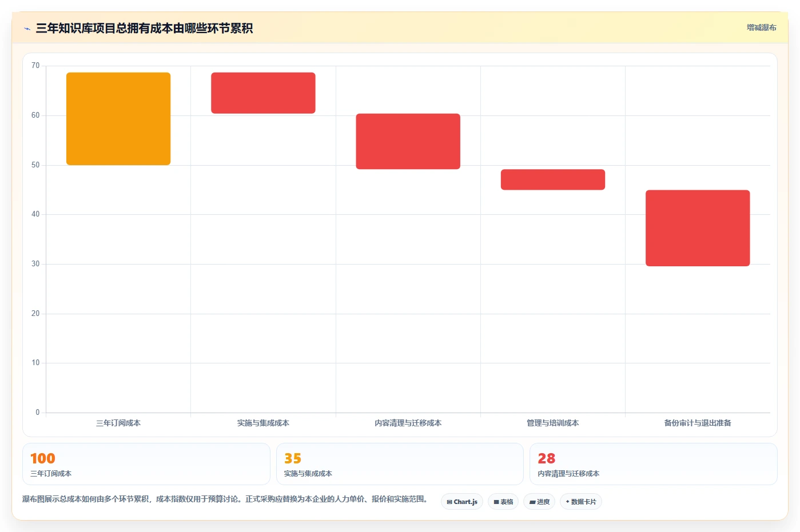Select the data card showing 100
800x532 pixels.
(146, 464)
